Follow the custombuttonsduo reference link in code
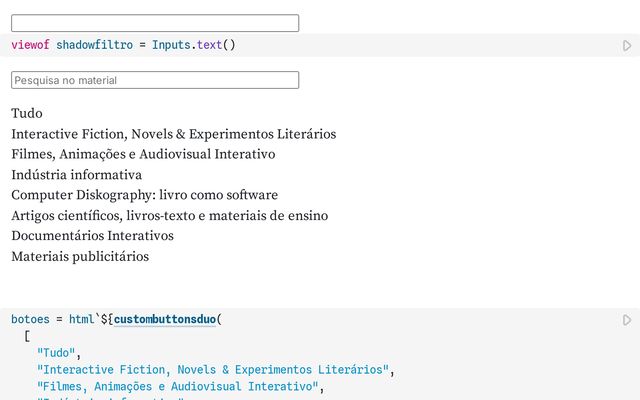This screenshot has width=640, height=400. click(164, 320)
